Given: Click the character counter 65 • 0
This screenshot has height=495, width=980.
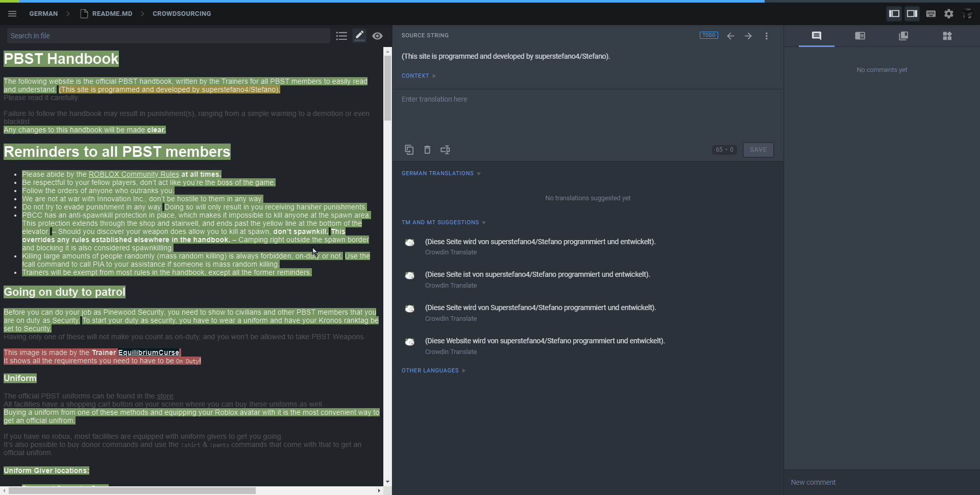Looking at the screenshot, I should 724,150.
